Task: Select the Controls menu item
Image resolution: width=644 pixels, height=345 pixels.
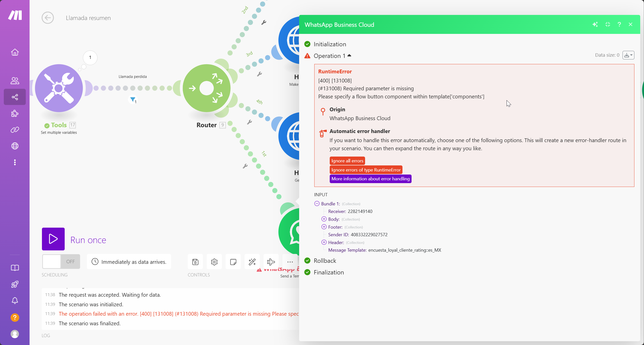Action: tap(199, 275)
